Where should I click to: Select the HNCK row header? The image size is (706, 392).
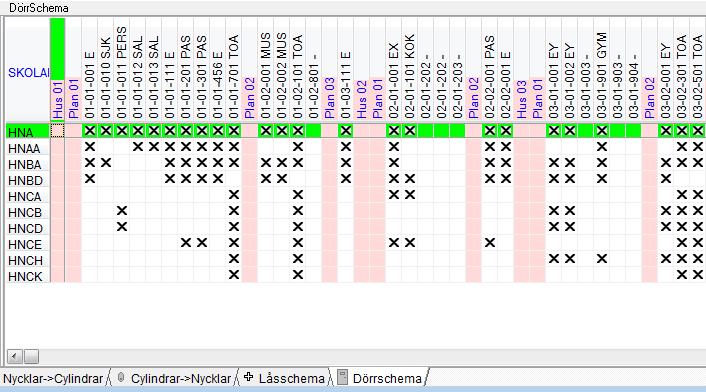(x=28, y=276)
